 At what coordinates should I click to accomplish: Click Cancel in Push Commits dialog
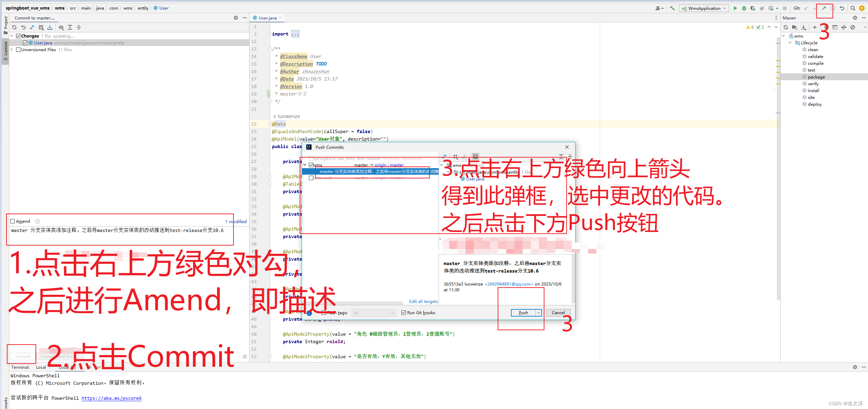pyautogui.click(x=558, y=312)
